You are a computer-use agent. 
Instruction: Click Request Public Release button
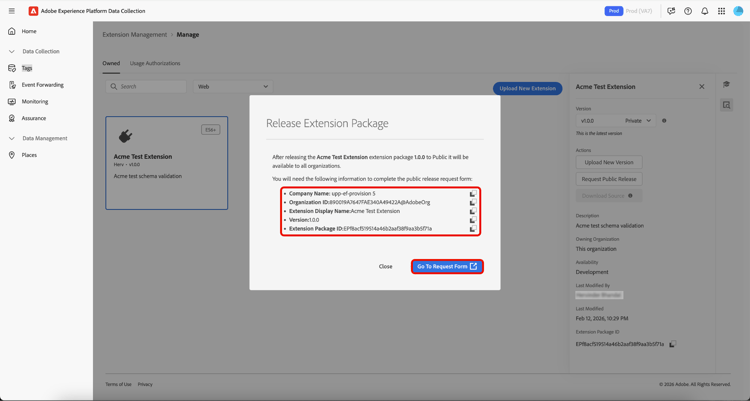point(609,179)
